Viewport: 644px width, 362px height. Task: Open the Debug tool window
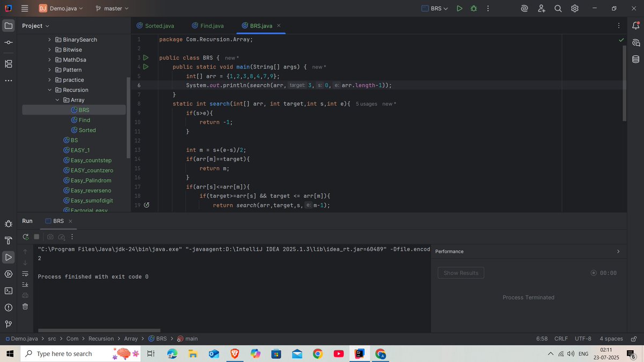(x=8, y=224)
